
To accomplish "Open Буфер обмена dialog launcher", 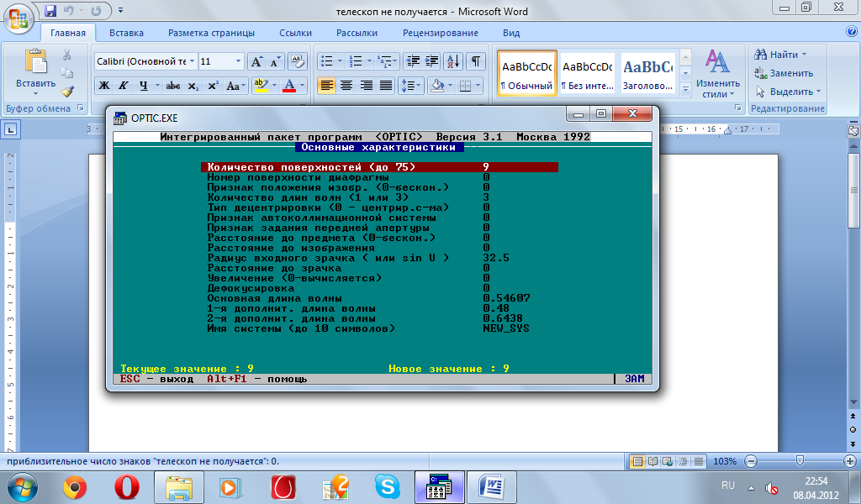I will [80, 108].
